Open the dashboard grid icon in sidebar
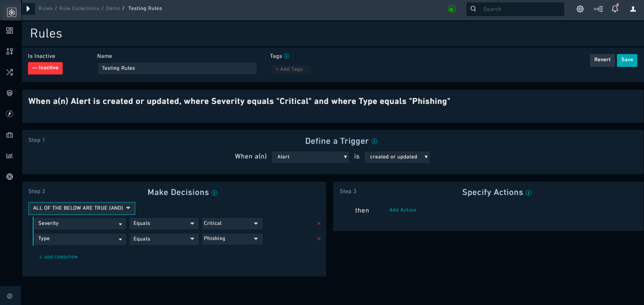 point(9,30)
